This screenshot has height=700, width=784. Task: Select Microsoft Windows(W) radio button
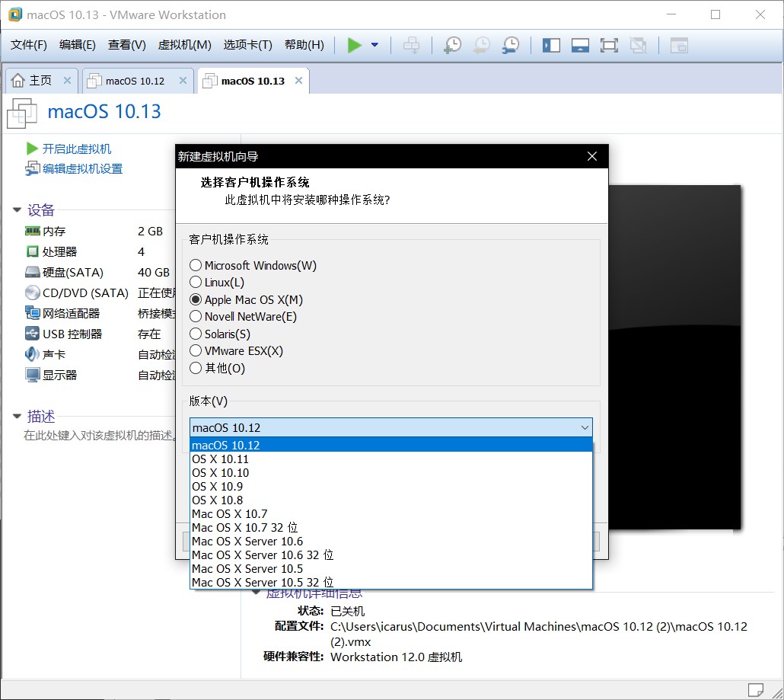[x=196, y=265]
